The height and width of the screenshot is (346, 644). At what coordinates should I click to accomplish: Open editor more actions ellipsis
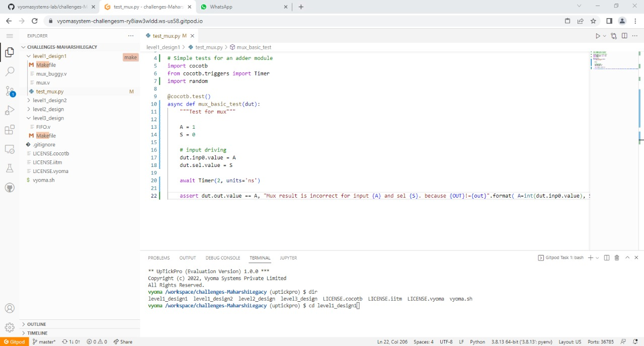coord(634,36)
